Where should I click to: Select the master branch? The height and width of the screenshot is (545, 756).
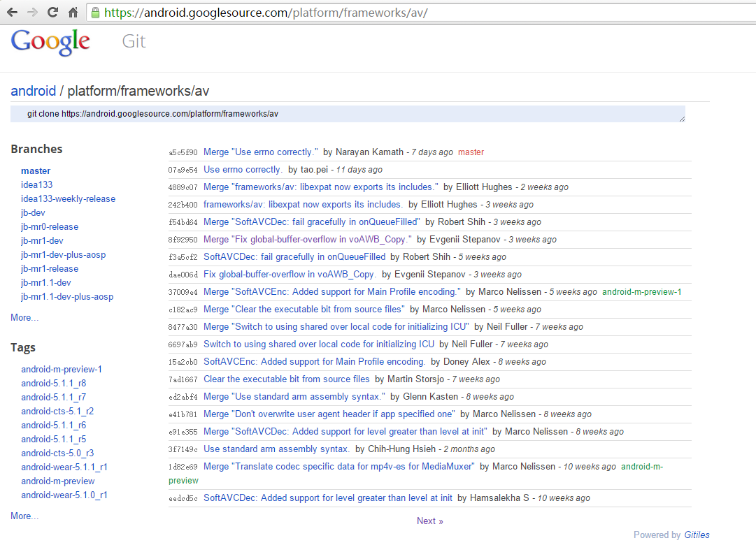[36, 170]
